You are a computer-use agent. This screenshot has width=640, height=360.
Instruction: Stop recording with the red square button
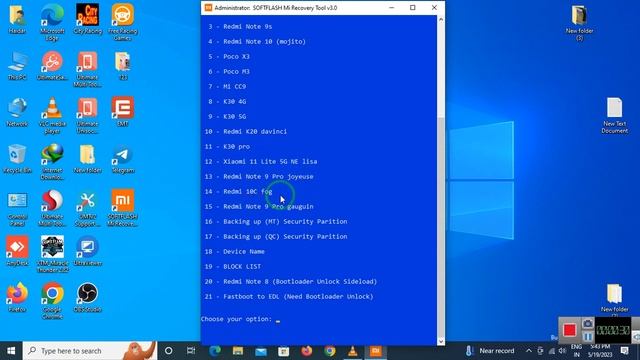coord(569,330)
